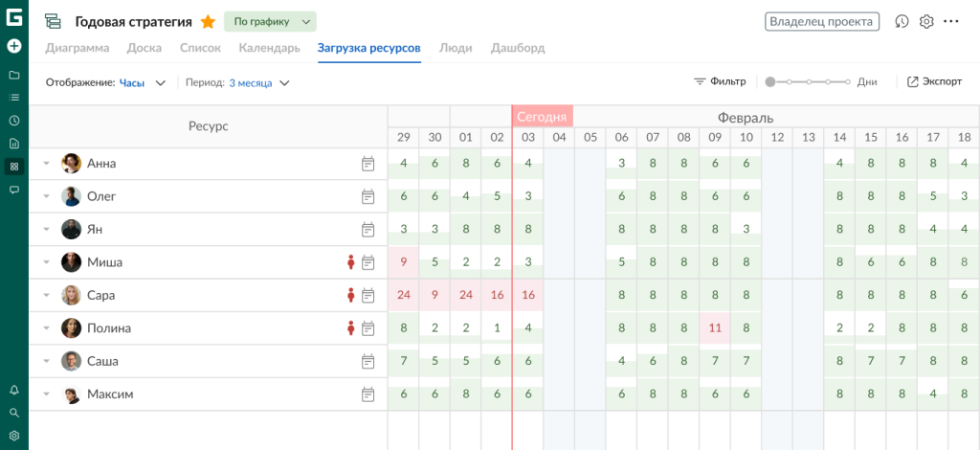Open calendar icon in Сара row
Viewport: 980px width, 450px height.
point(368,295)
